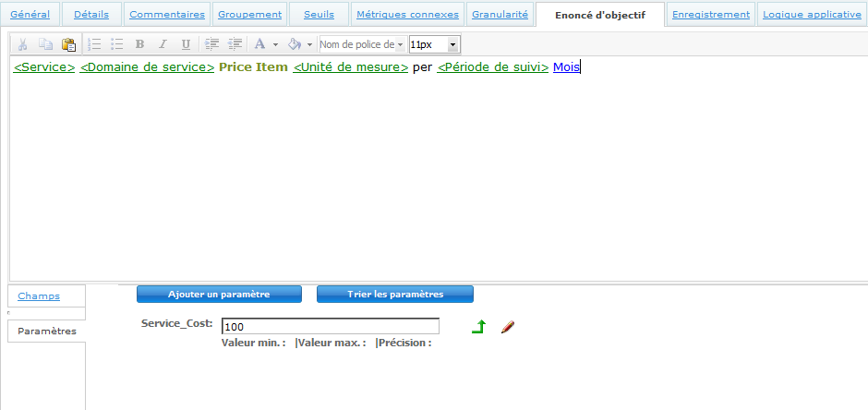
Task: Insert a numbered list
Action: coord(95,44)
